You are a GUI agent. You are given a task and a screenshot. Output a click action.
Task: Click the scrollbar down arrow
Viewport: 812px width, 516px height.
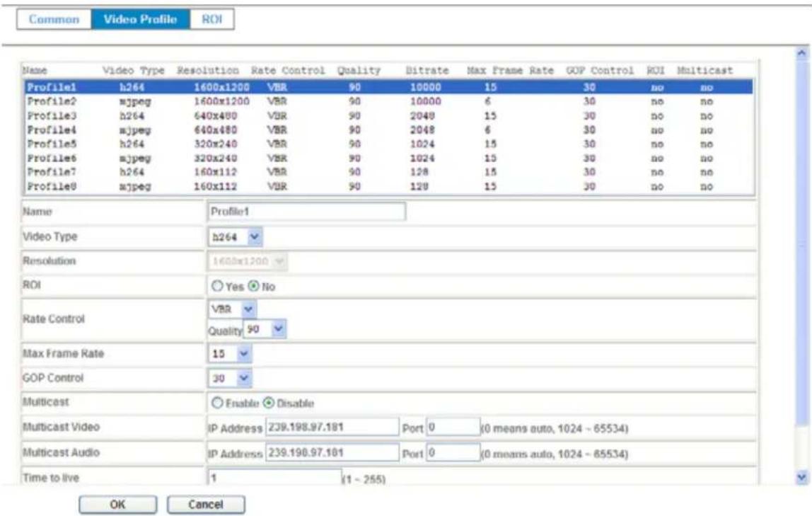[801, 477]
